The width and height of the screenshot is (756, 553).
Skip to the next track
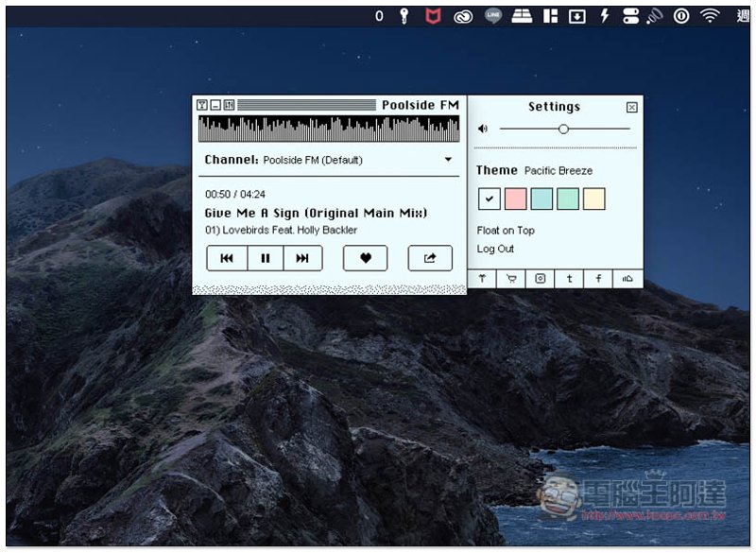click(x=302, y=258)
